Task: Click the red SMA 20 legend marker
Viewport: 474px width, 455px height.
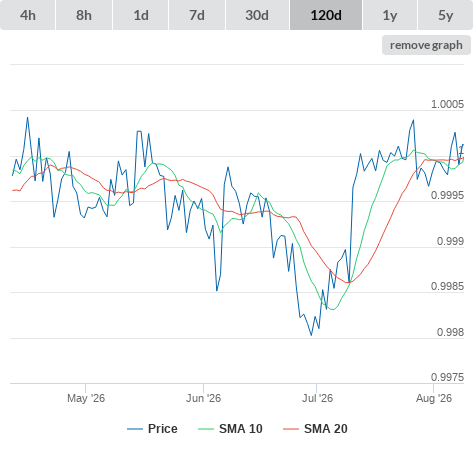Action: click(291, 429)
